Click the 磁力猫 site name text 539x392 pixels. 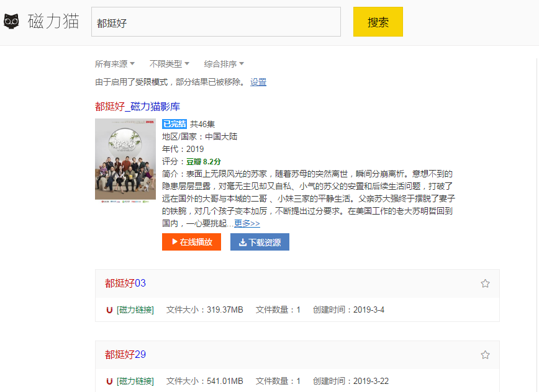click(x=53, y=21)
